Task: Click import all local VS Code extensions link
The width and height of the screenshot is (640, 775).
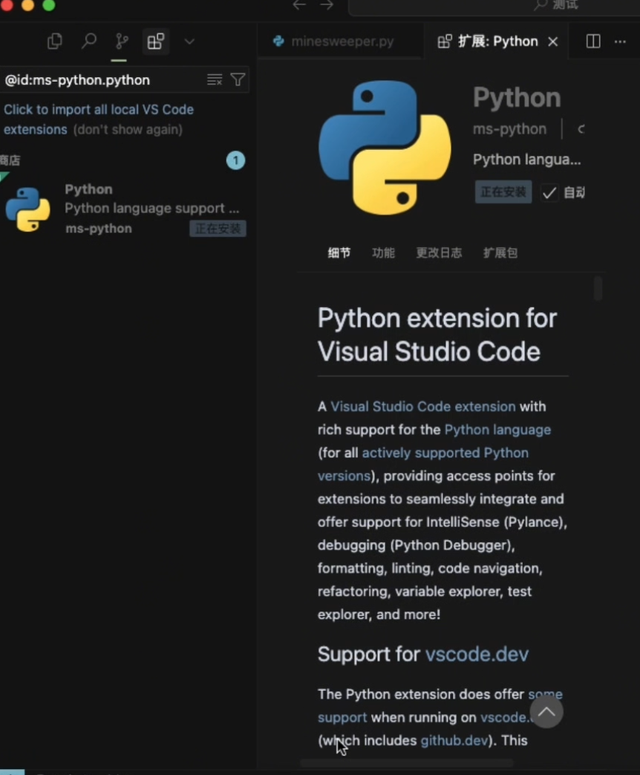Action: coord(98,110)
